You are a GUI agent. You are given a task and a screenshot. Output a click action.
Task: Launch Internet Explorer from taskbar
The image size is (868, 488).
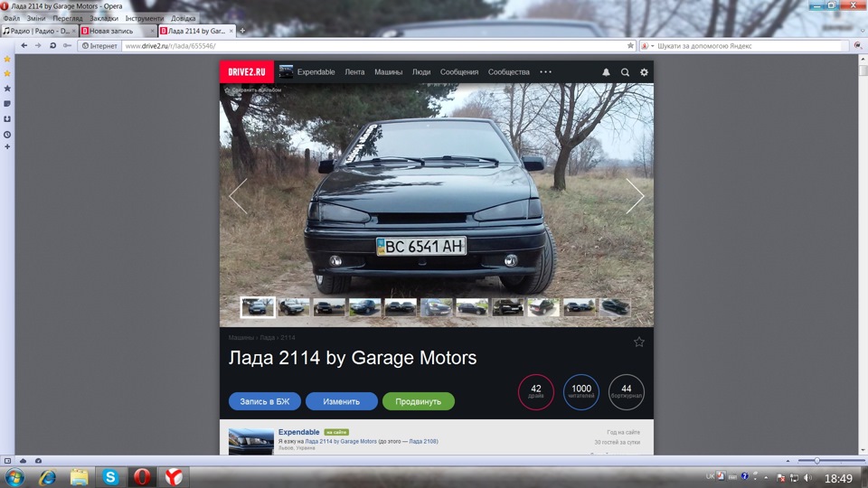(x=47, y=477)
